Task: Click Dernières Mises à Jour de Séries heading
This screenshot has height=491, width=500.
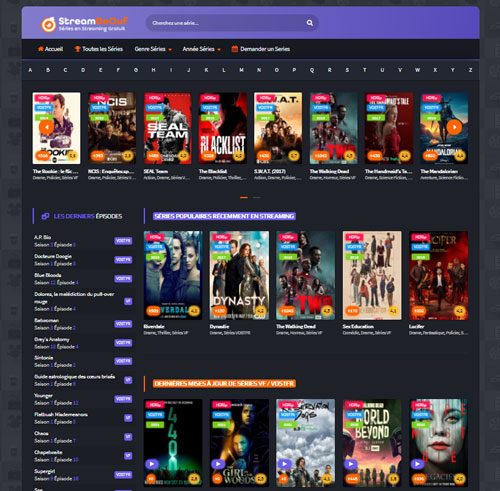Action: (224, 384)
